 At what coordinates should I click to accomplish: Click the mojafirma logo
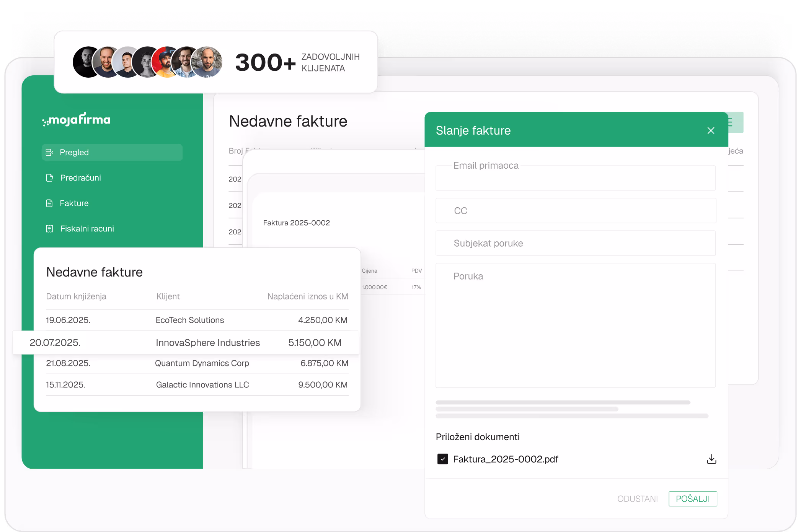pyautogui.click(x=77, y=120)
